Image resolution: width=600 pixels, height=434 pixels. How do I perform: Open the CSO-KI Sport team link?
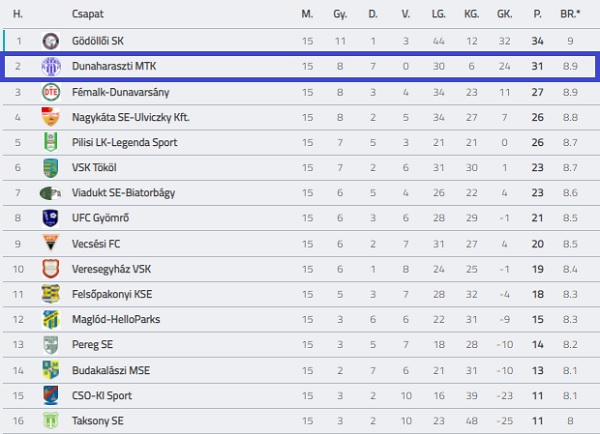click(x=102, y=395)
